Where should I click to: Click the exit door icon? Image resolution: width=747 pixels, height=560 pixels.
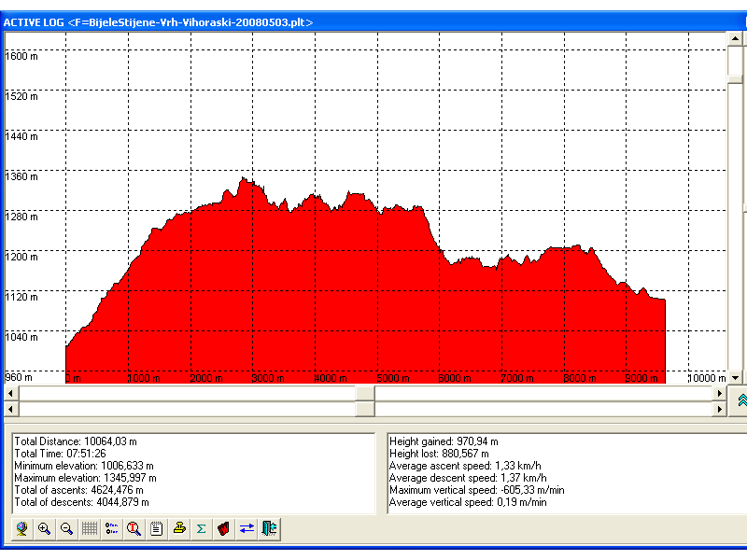(x=270, y=528)
